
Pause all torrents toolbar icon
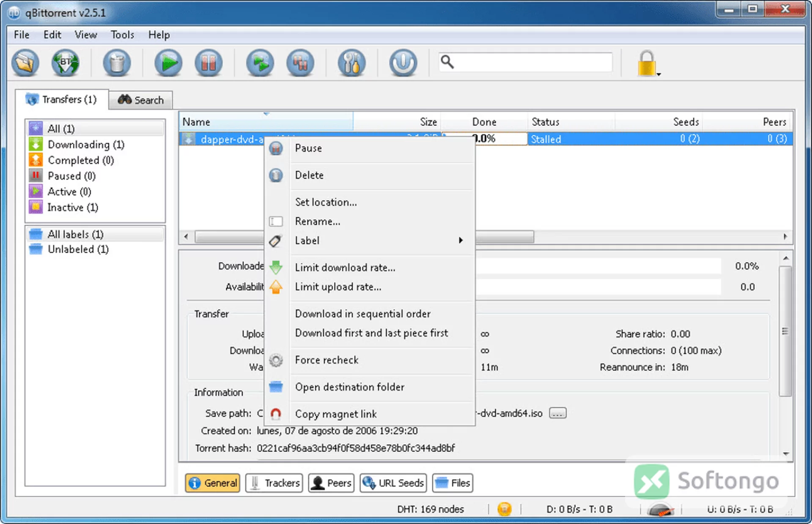[x=300, y=63]
